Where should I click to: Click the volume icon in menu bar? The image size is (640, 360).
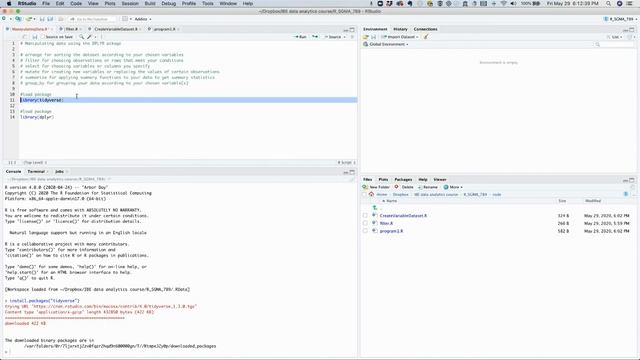click(x=513, y=3)
